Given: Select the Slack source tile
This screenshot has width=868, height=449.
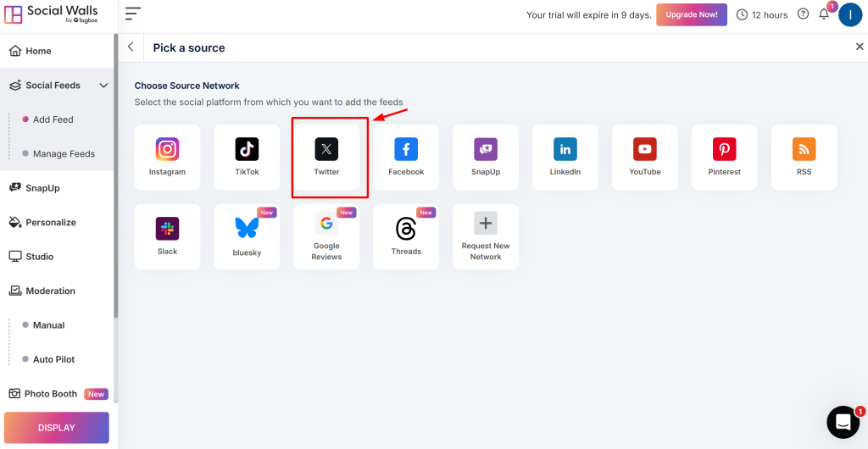Looking at the screenshot, I should coord(167,236).
